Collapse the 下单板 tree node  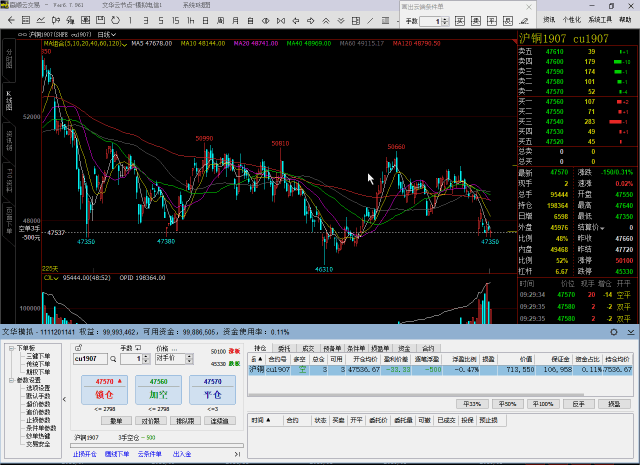tap(11, 348)
